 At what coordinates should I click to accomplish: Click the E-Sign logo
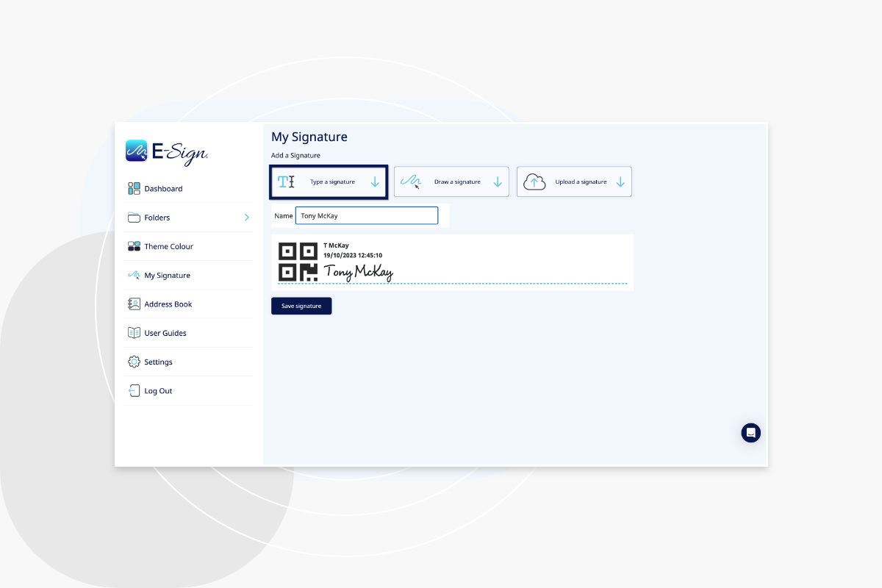(167, 151)
